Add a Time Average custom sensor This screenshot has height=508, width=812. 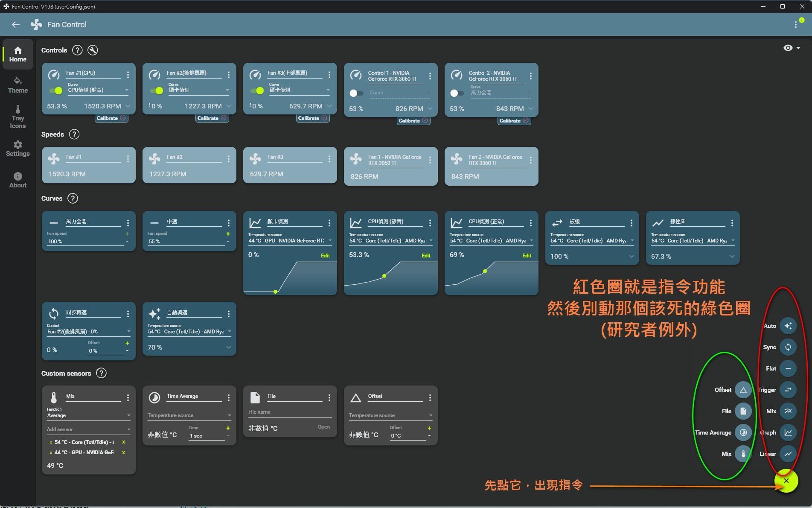pos(743,432)
